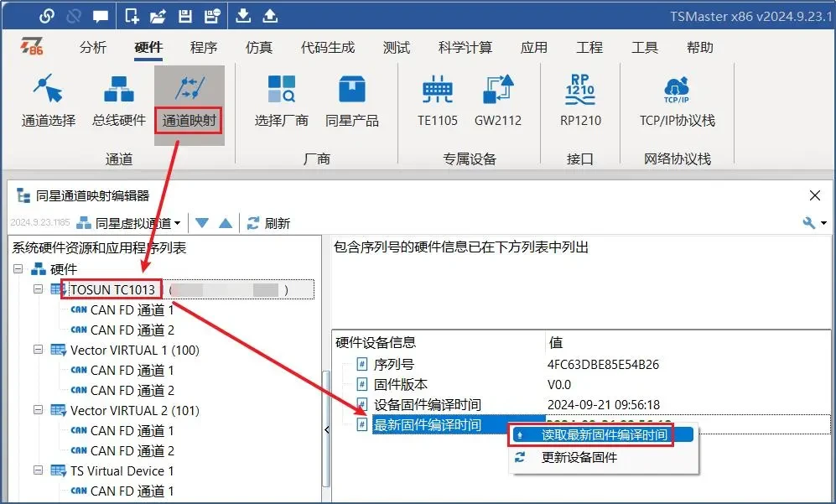The width and height of the screenshot is (836, 504).
Task: Open the dropdown arrow next to the wrench
Action: pyautogui.click(x=823, y=223)
